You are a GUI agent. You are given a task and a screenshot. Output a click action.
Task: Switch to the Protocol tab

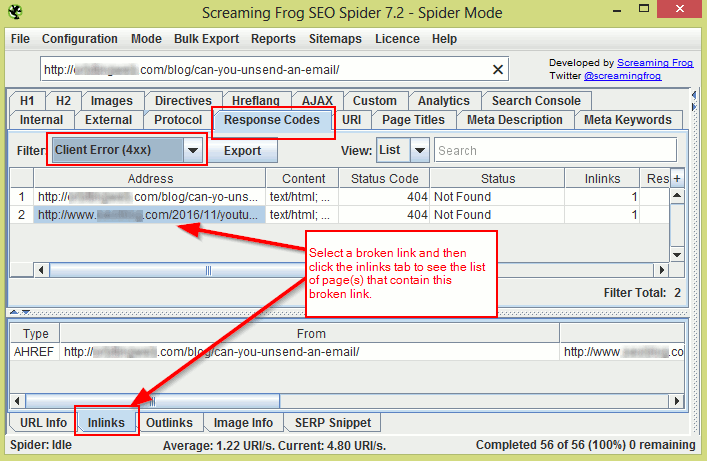click(x=178, y=120)
